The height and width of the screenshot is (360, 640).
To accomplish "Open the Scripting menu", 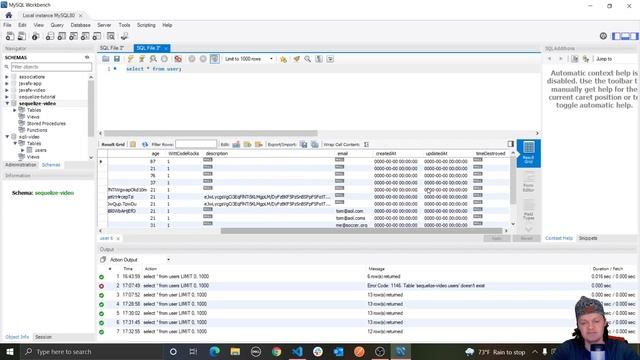I will click(x=146, y=25).
